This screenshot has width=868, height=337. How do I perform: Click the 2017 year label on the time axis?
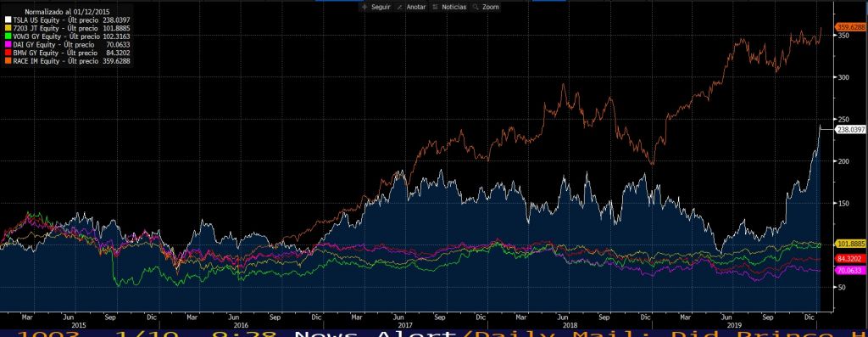point(405,325)
